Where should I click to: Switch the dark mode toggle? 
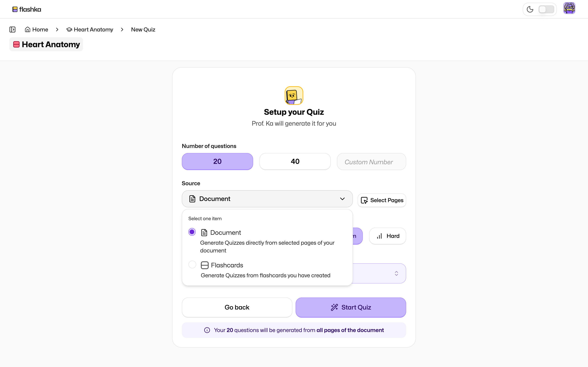(546, 10)
